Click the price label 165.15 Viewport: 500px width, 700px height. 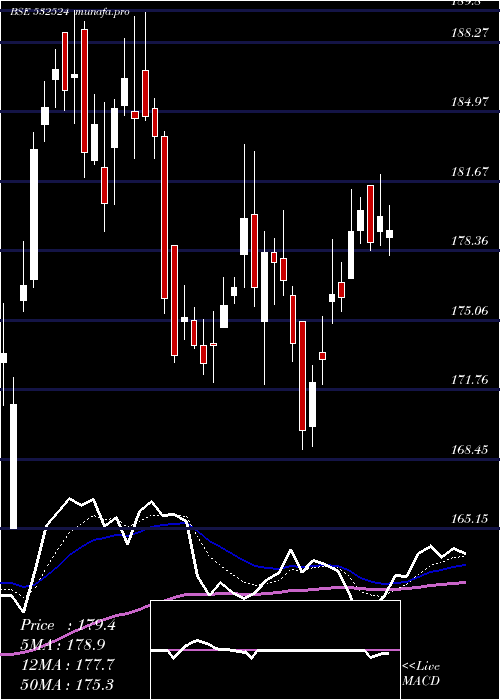[x=470, y=519]
